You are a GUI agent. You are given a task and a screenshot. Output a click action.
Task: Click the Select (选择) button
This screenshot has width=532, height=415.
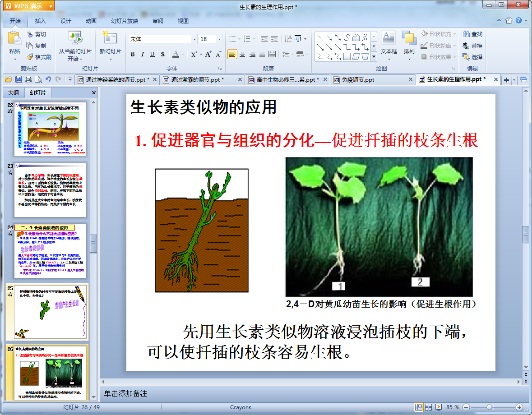[472, 57]
